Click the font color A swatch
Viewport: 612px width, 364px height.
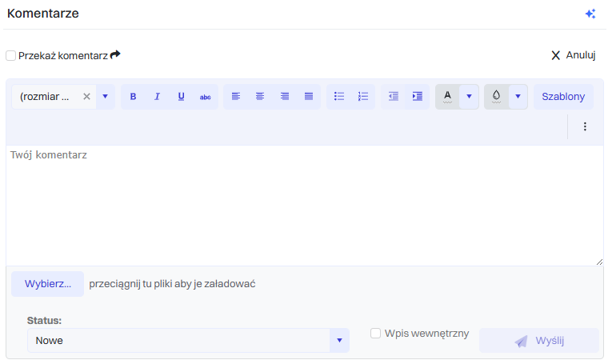tap(447, 97)
